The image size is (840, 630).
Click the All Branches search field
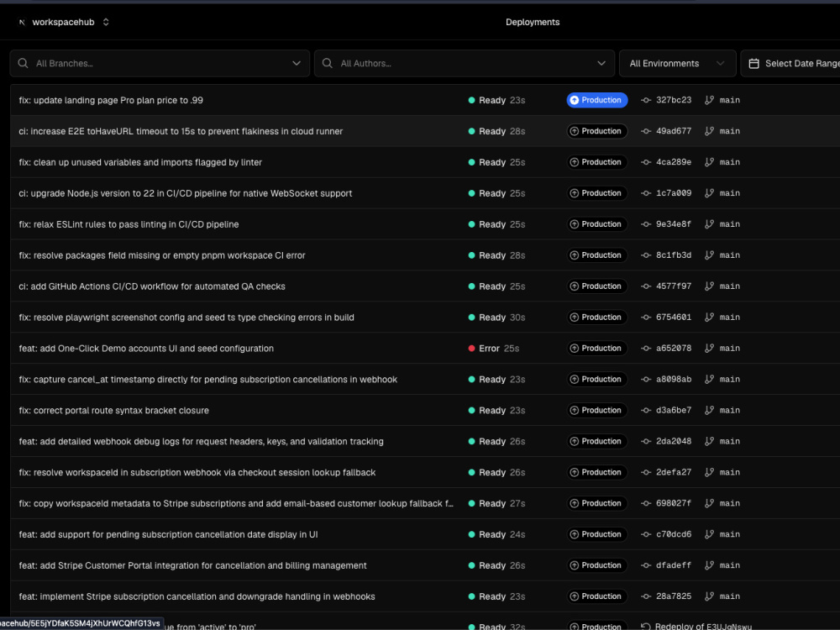(160, 63)
